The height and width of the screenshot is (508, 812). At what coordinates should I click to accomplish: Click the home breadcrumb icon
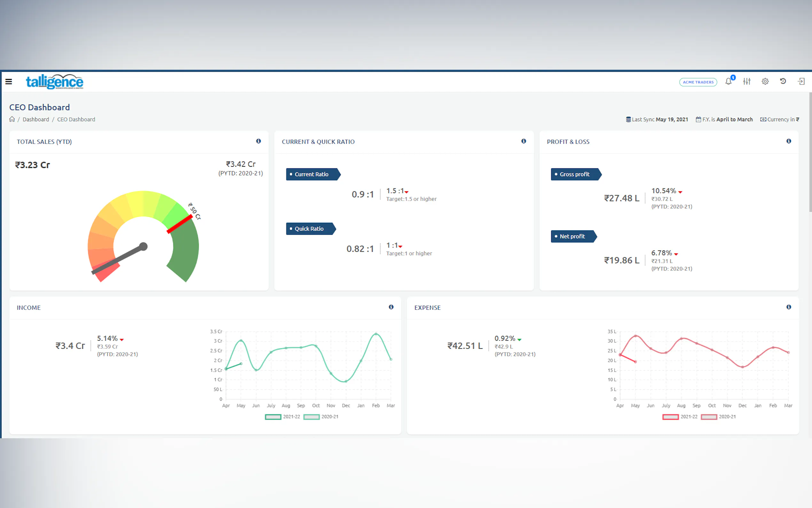[12, 119]
